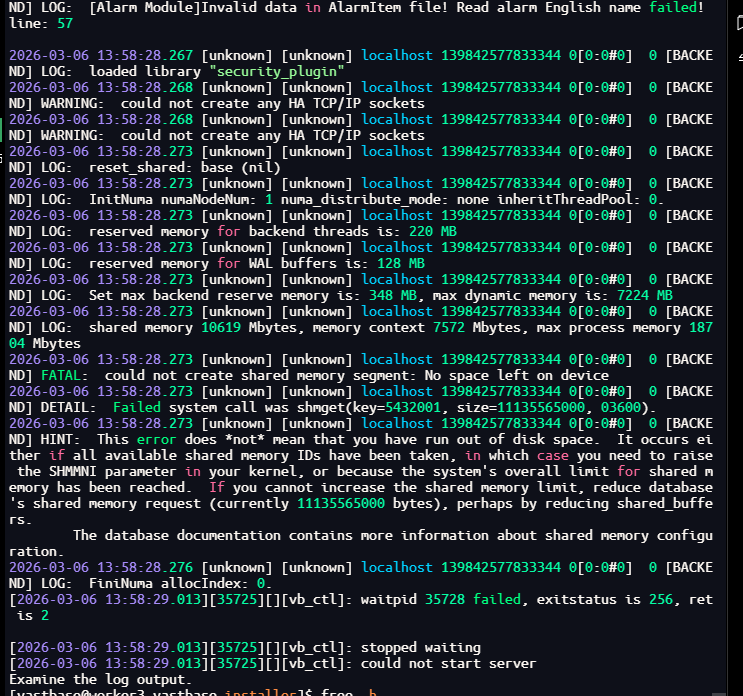Image resolution: width=743 pixels, height=696 pixels.
Task: Click the "Examine the log output." line
Action: (100, 680)
